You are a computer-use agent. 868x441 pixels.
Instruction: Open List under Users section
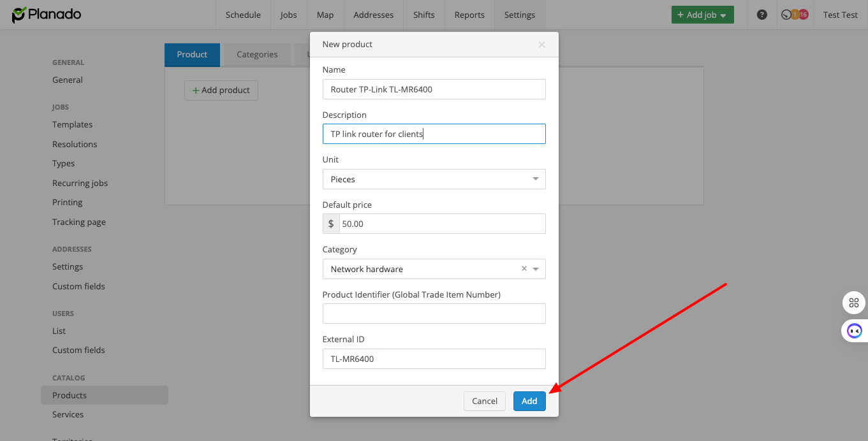(59, 331)
